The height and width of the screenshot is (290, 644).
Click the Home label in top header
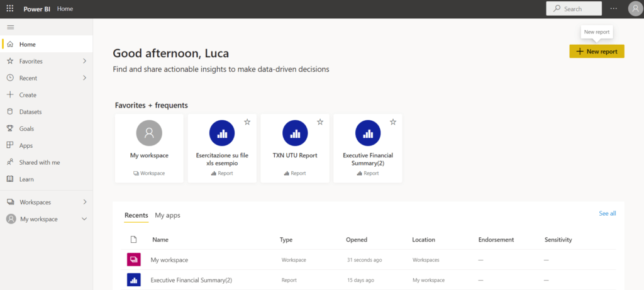click(x=65, y=9)
